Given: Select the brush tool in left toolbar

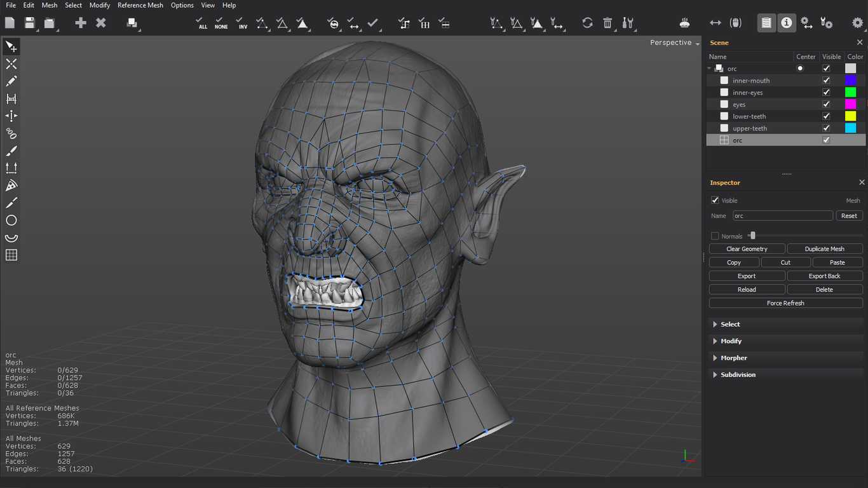Looking at the screenshot, I should click(11, 151).
